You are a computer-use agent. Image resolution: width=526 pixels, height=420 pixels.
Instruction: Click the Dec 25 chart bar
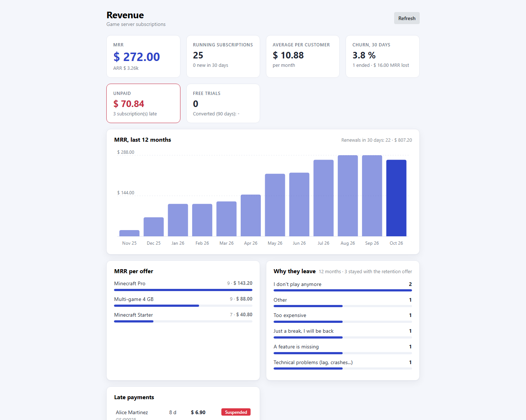click(x=154, y=227)
